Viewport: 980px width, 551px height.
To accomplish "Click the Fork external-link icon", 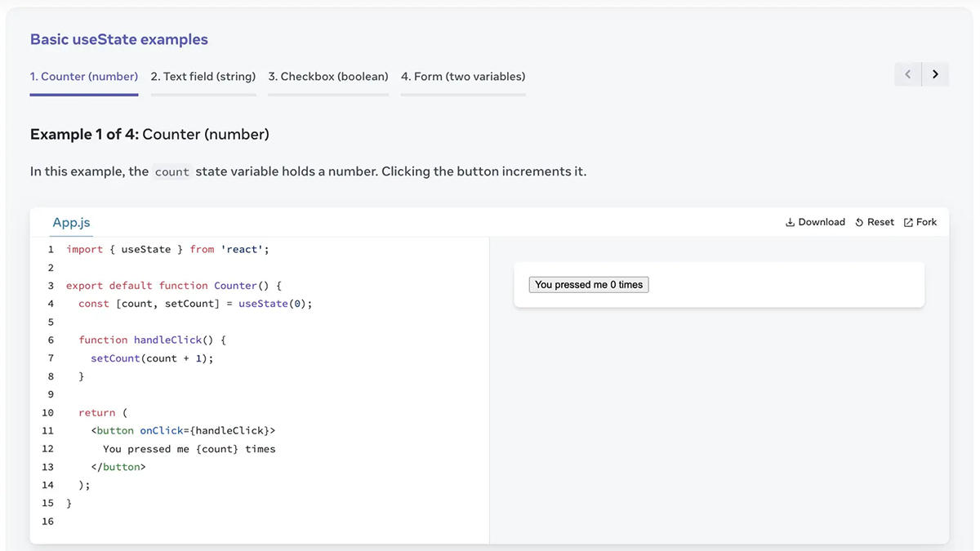I will pos(908,222).
